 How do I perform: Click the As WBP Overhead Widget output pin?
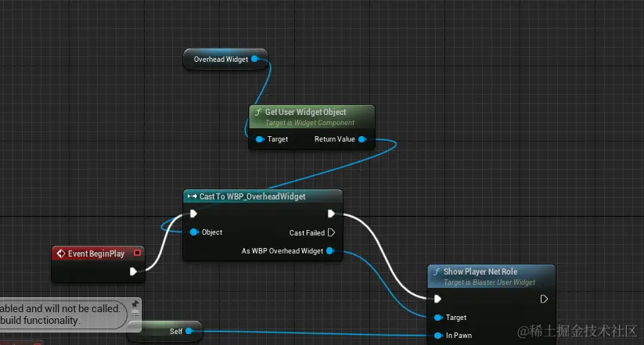[329, 251]
